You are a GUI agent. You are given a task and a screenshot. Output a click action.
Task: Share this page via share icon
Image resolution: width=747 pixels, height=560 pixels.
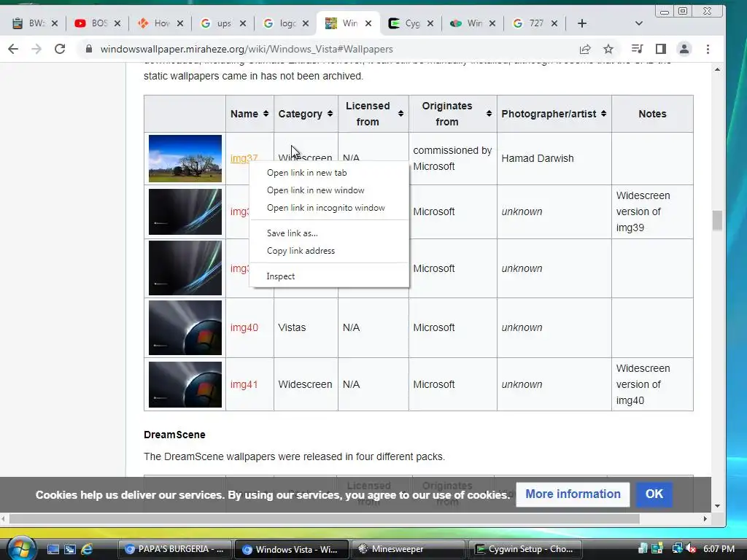click(x=585, y=49)
